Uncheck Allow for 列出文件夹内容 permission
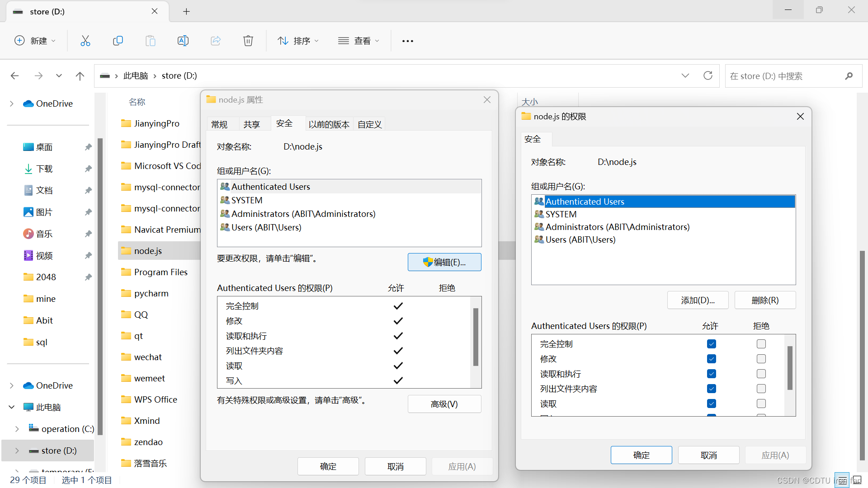Image resolution: width=868 pixels, height=488 pixels. click(x=712, y=389)
